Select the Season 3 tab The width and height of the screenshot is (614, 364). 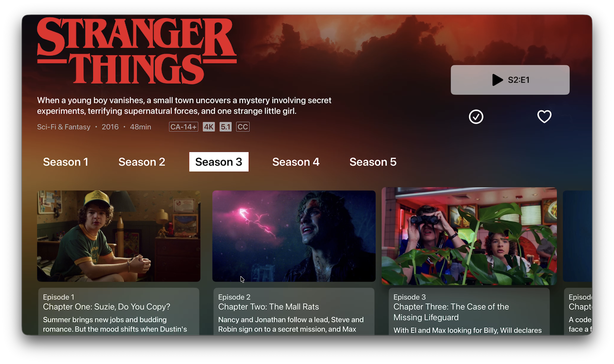tap(219, 162)
